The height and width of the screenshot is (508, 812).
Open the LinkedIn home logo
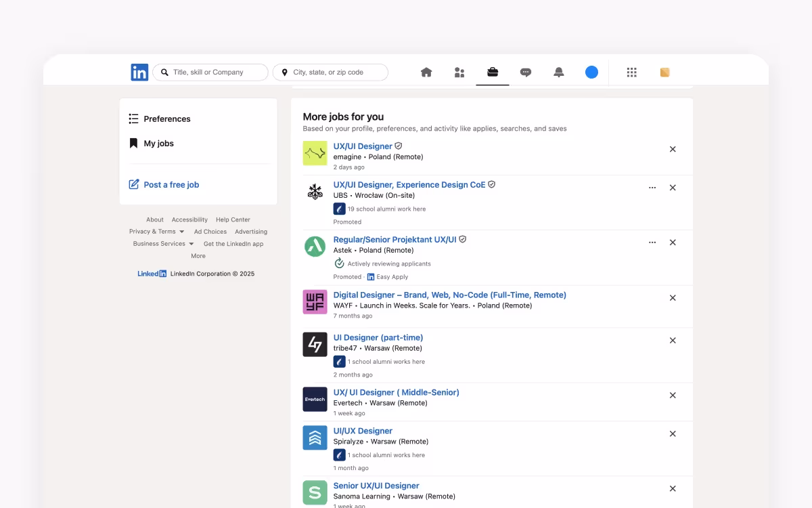click(x=139, y=72)
